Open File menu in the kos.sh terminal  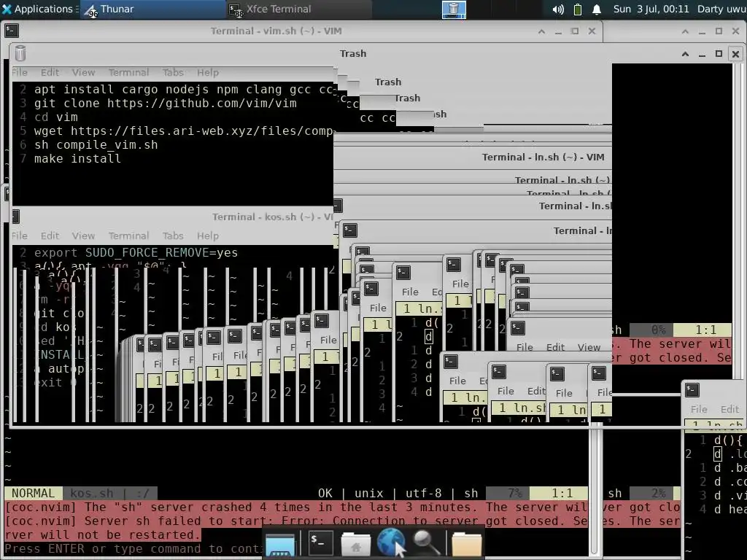pyautogui.click(x=20, y=236)
